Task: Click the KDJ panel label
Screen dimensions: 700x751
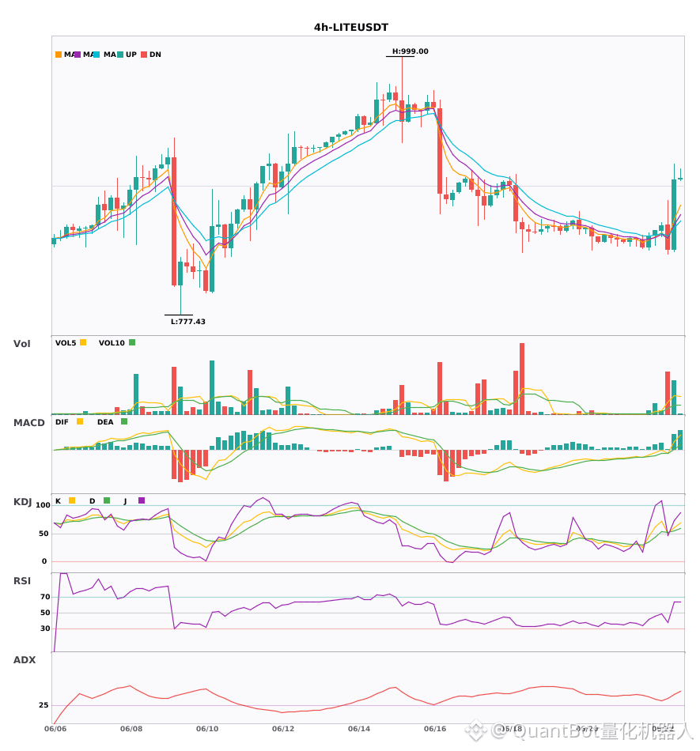Action: (x=22, y=502)
